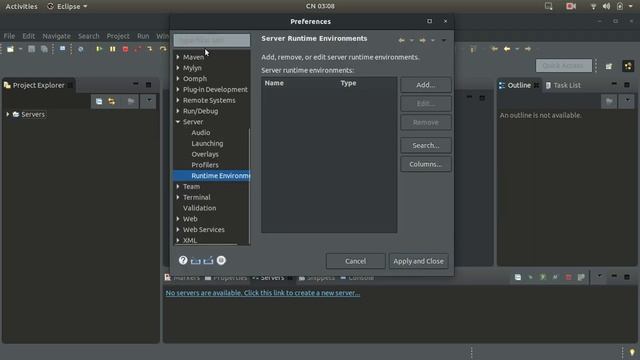Click the Java EE perspective icon
640x360 pixels.
click(x=628, y=66)
